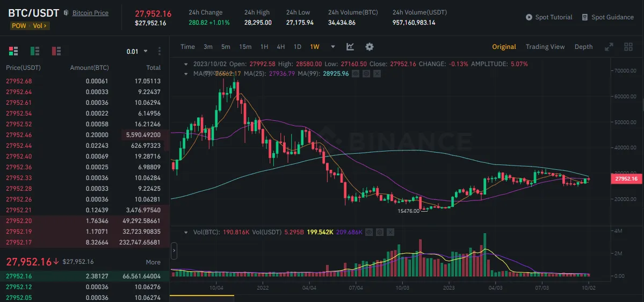Image resolution: width=644 pixels, height=302 pixels.
Task: Open MA indicator settings gear
Action: [366, 73]
